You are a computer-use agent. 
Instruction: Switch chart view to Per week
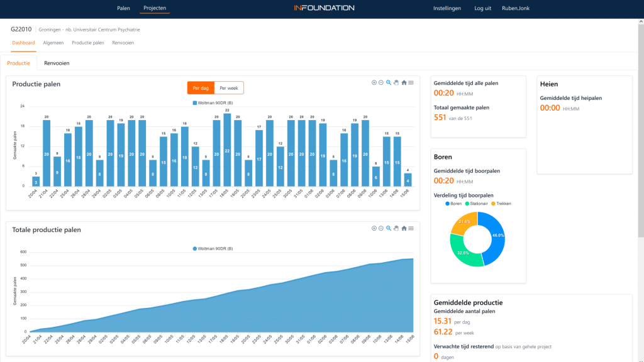pyautogui.click(x=229, y=88)
